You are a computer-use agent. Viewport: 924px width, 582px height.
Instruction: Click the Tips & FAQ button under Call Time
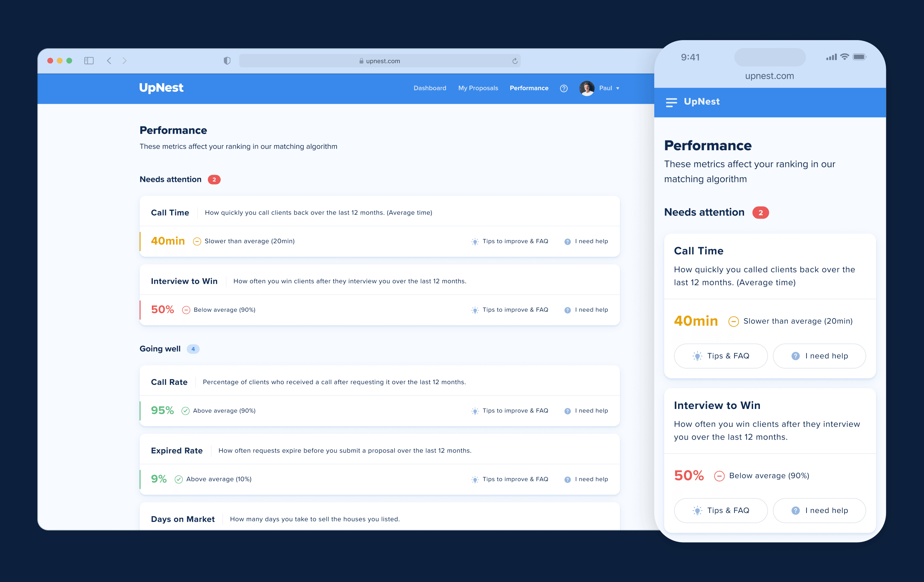pos(721,356)
